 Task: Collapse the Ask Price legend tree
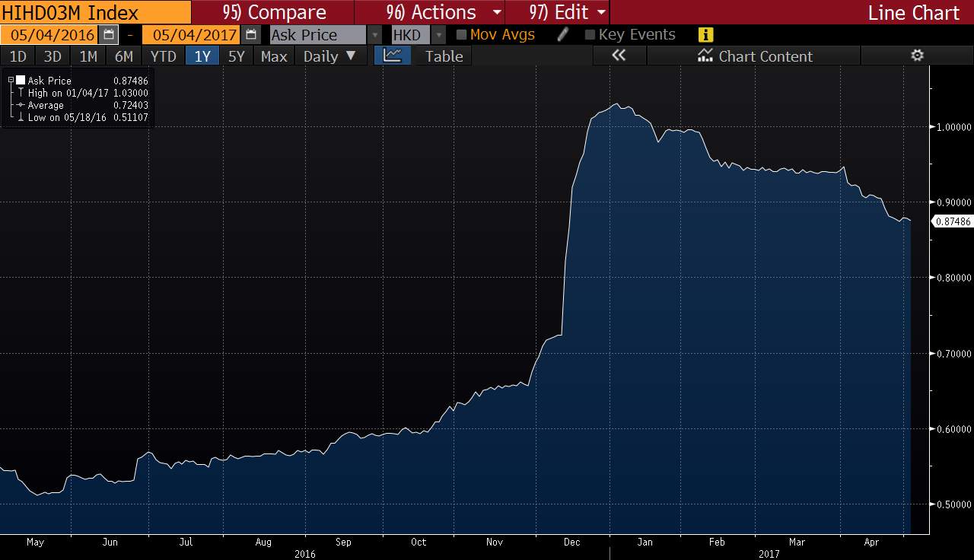click(11, 80)
